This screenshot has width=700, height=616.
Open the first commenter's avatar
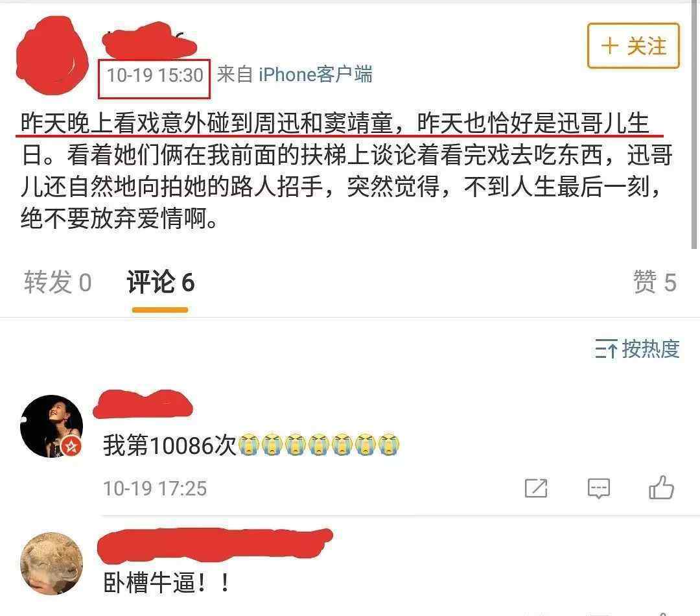click(x=51, y=426)
